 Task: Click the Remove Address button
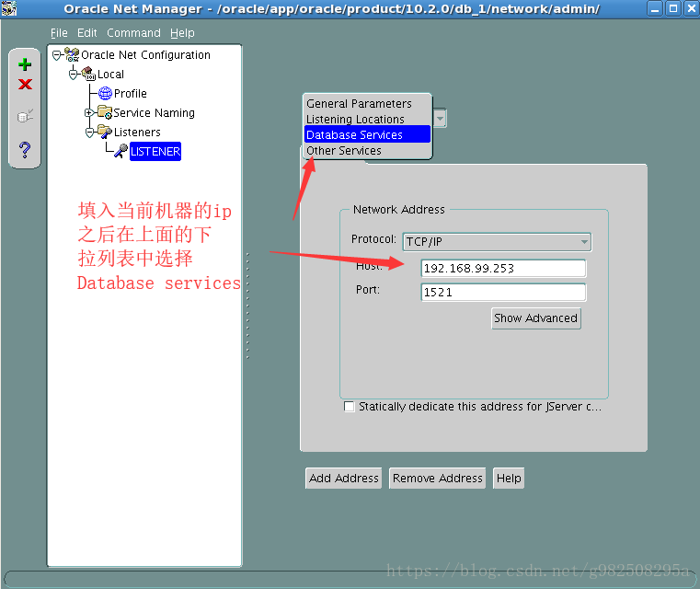437,479
